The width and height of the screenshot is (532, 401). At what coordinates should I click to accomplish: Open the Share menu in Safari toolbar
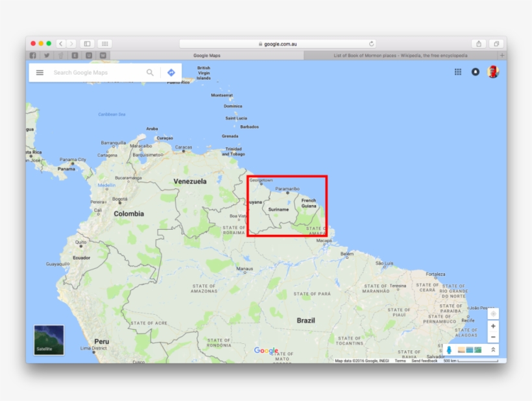(479, 43)
